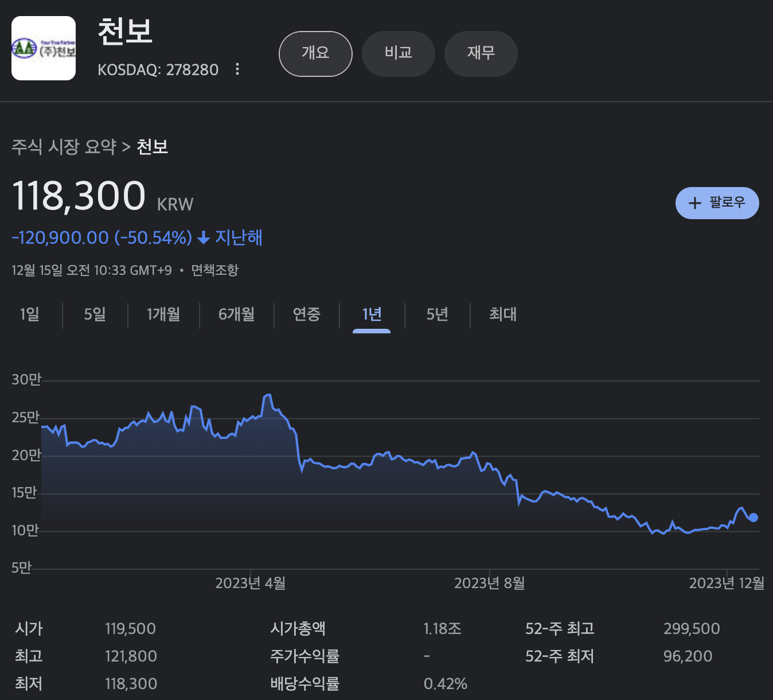Select the 최대 maximum chart range
This screenshot has width=773, height=700.
tap(503, 314)
